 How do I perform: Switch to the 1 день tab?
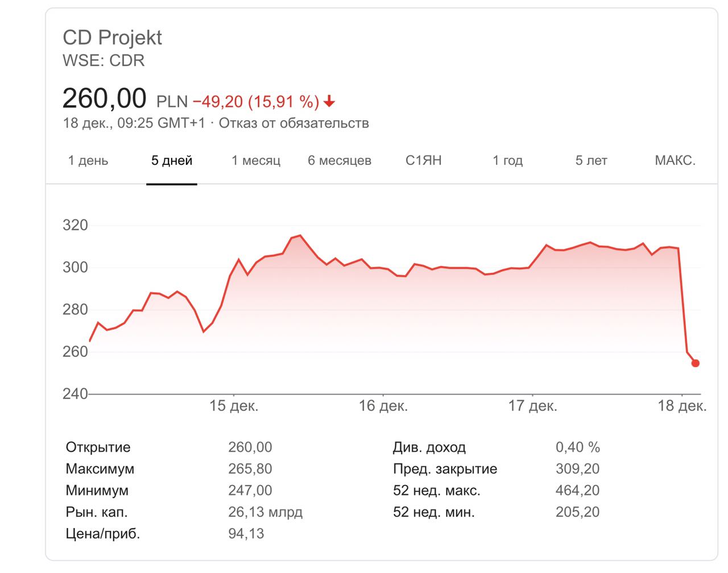(88, 161)
